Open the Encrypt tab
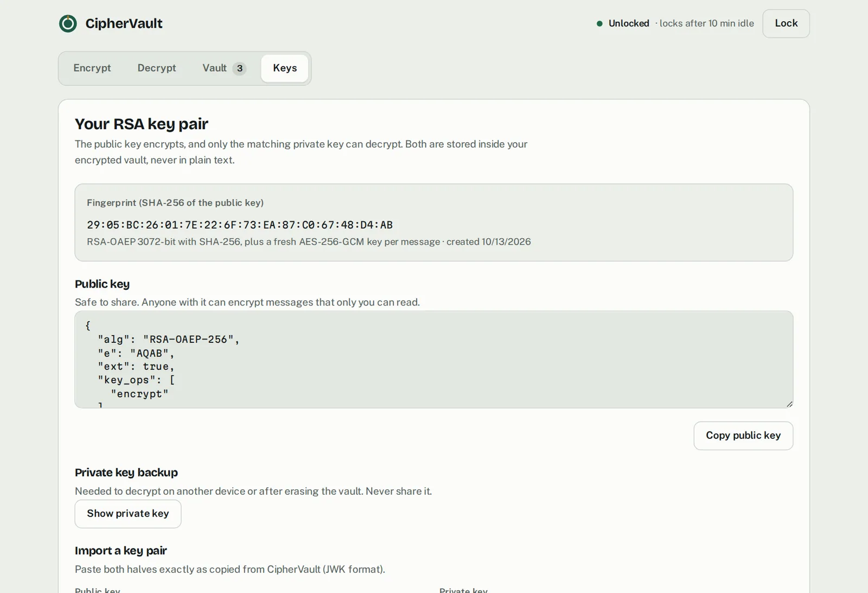The width and height of the screenshot is (868, 593). coord(92,68)
